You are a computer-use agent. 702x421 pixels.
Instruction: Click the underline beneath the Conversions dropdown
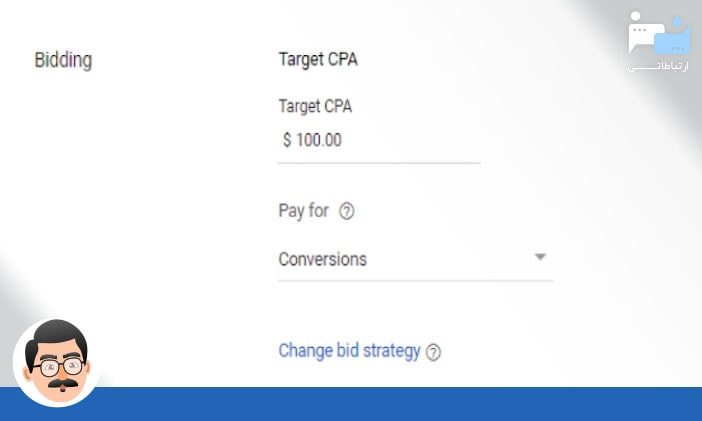[415, 281]
